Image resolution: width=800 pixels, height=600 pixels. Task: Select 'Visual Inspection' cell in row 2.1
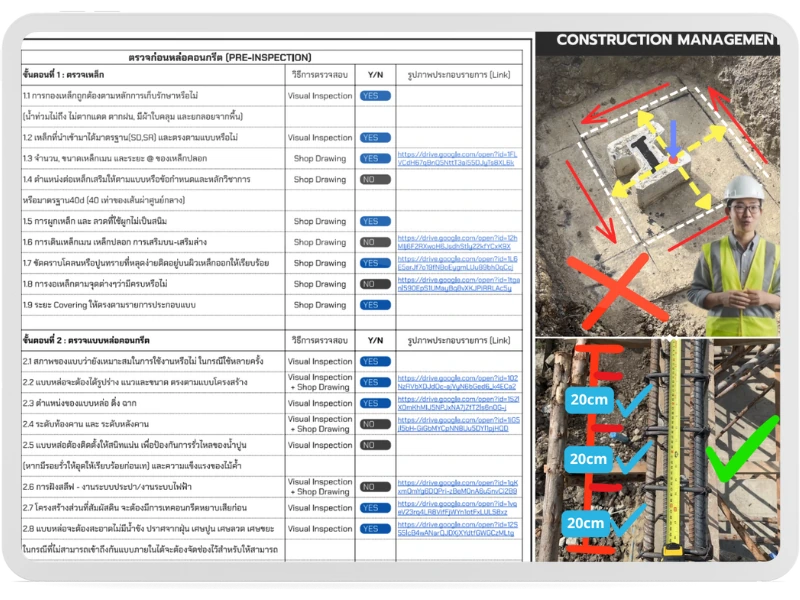320,362
